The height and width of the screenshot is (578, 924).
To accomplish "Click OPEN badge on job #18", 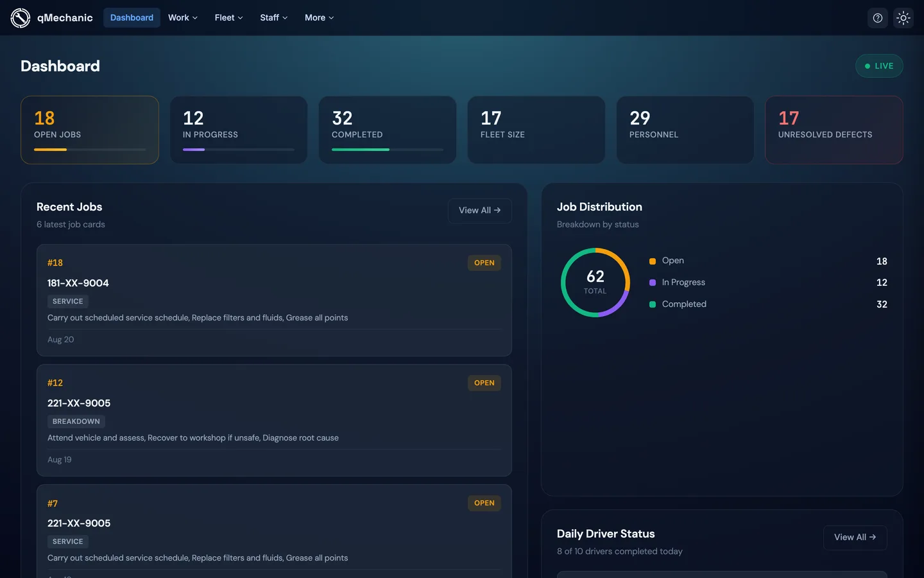I will [484, 263].
